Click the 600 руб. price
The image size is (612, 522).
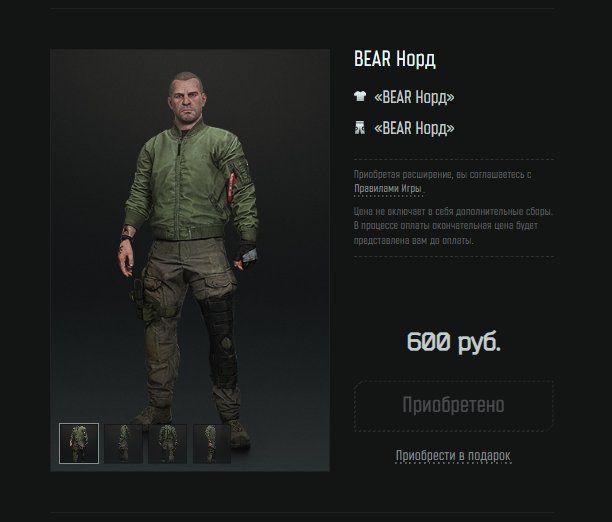click(x=454, y=342)
